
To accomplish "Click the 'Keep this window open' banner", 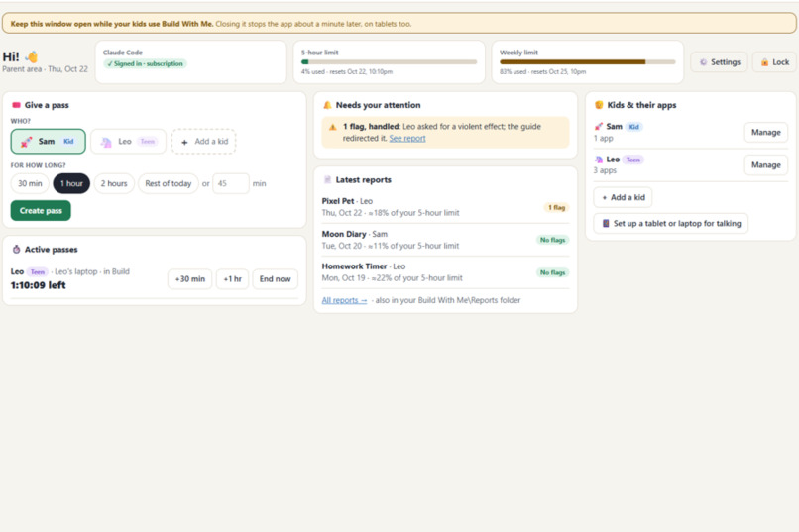I will (399, 24).
